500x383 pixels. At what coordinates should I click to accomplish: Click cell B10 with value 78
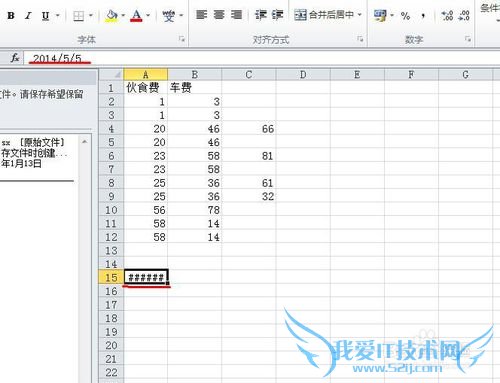[195, 210]
